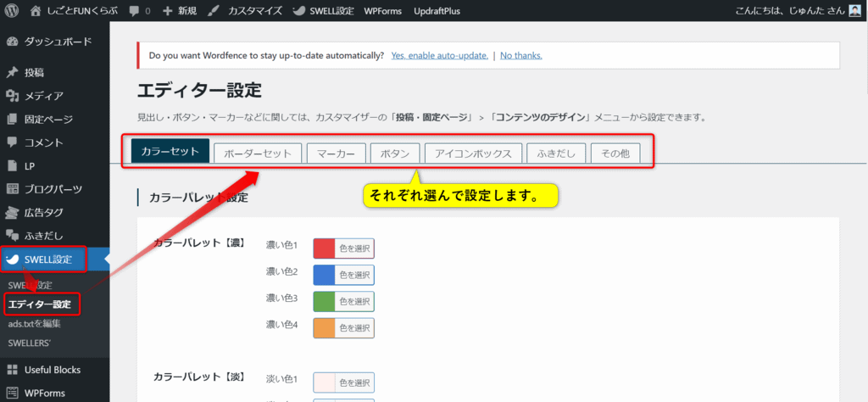
Task: Click the user avatar in the top-right corner
Action: click(854, 10)
